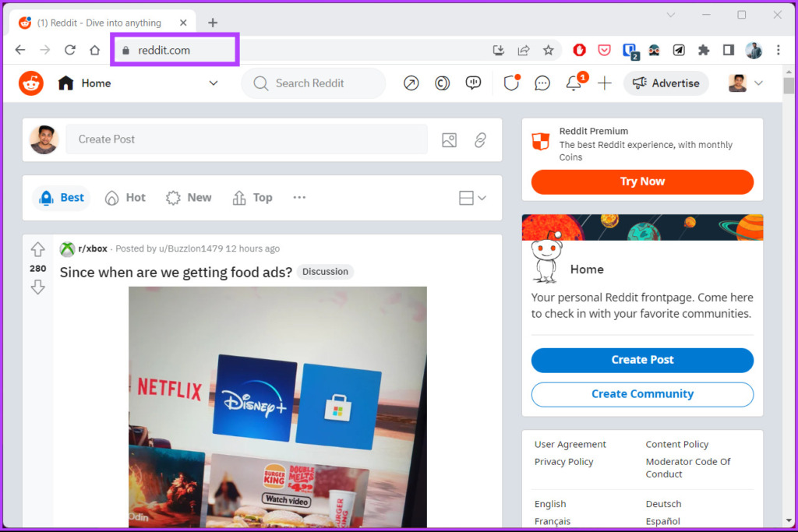Open a new browser tab
Image resolution: width=798 pixels, height=532 pixels.
click(x=213, y=23)
